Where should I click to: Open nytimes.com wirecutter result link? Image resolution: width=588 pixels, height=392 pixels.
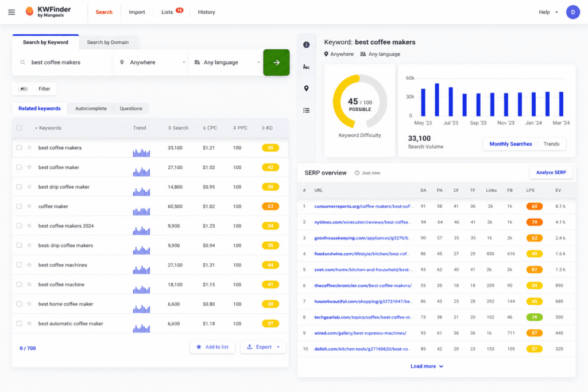click(362, 222)
